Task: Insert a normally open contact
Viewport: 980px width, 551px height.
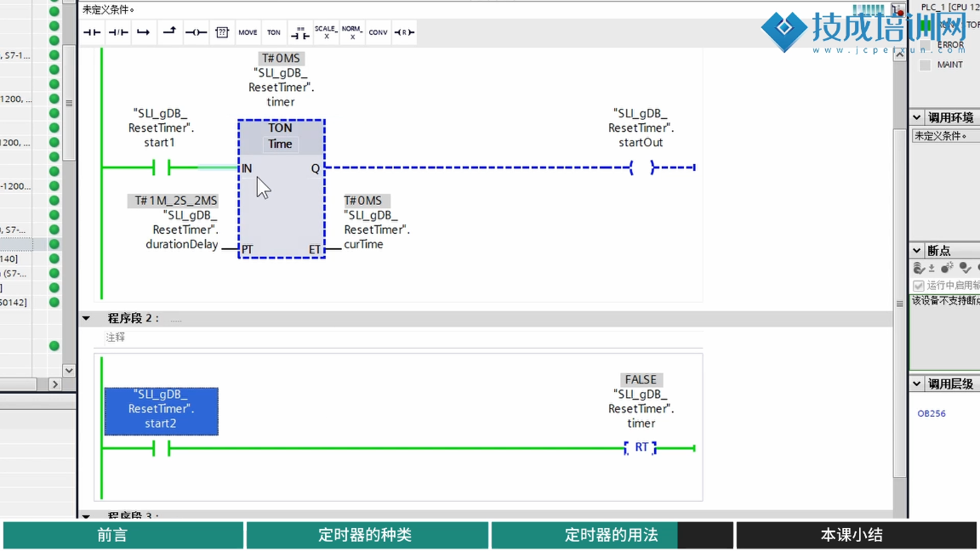Action: pos(92,32)
